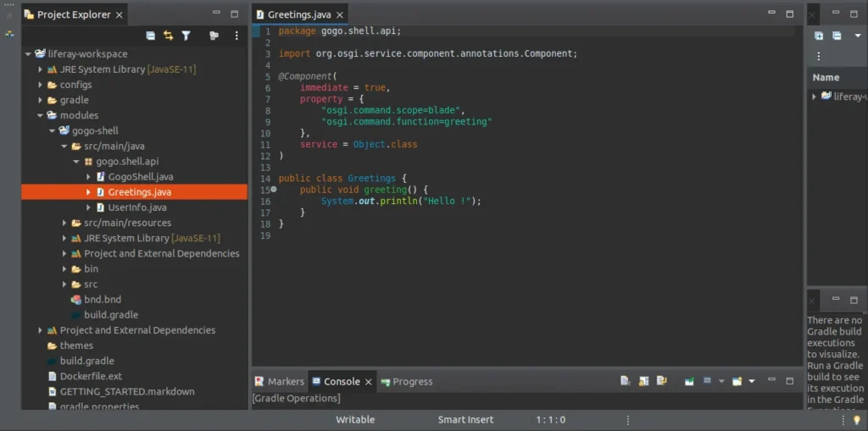This screenshot has height=431, width=868.
Task: Collapse the modules folder
Action: [40, 116]
